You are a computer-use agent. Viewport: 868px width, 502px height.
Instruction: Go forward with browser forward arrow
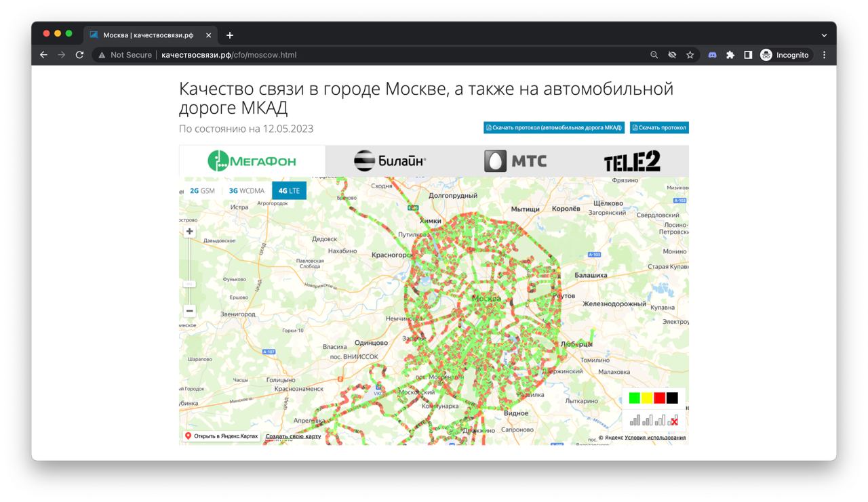coord(61,55)
